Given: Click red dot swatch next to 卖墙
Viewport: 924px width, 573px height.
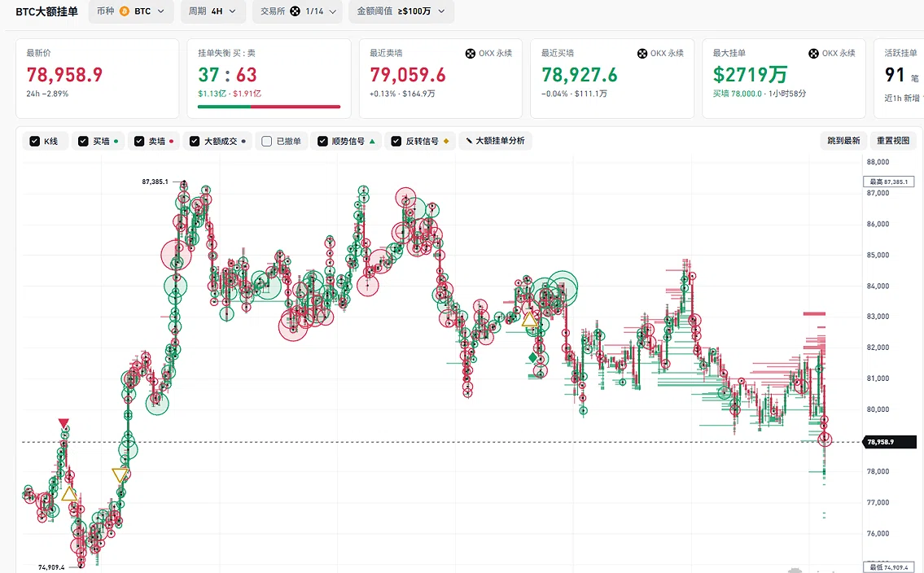Looking at the screenshot, I should [x=172, y=142].
